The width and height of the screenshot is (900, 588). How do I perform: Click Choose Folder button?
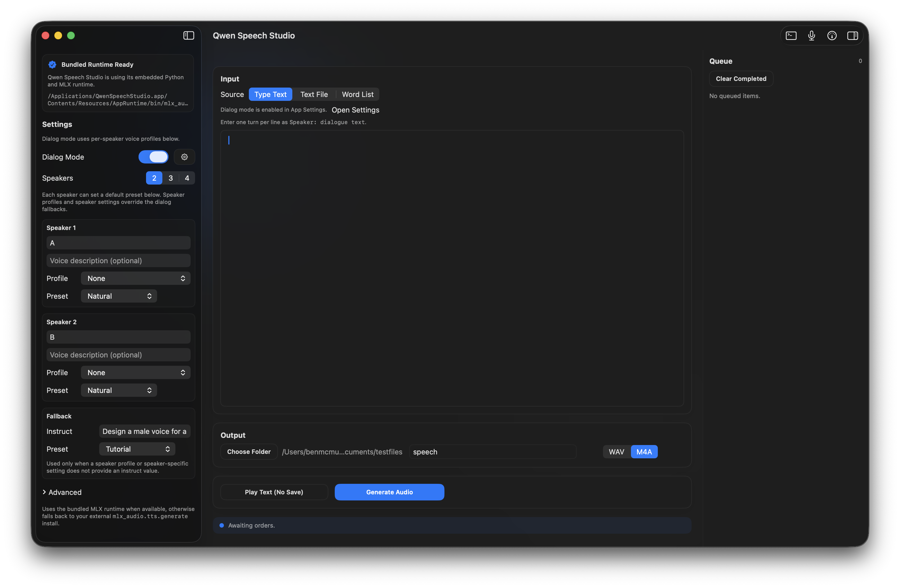[x=249, y=452]
